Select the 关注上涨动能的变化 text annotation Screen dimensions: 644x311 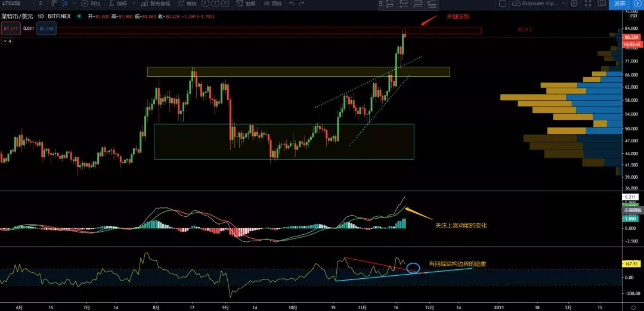[x=461, y=225]
